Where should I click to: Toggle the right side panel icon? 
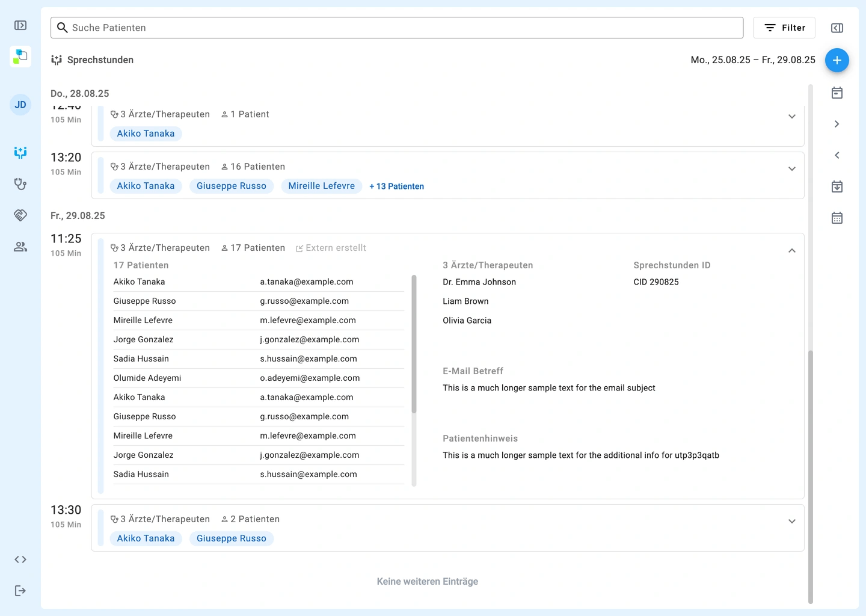837,28
